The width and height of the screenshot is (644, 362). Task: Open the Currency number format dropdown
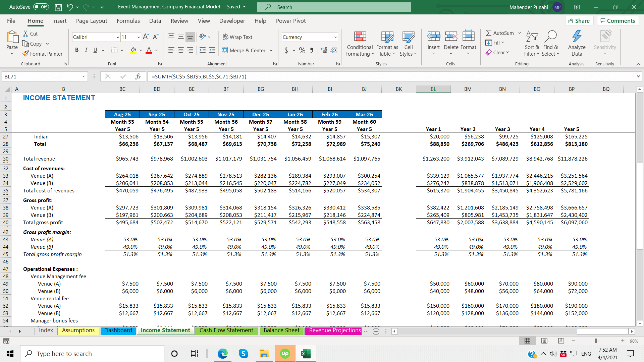pos(335,37)
